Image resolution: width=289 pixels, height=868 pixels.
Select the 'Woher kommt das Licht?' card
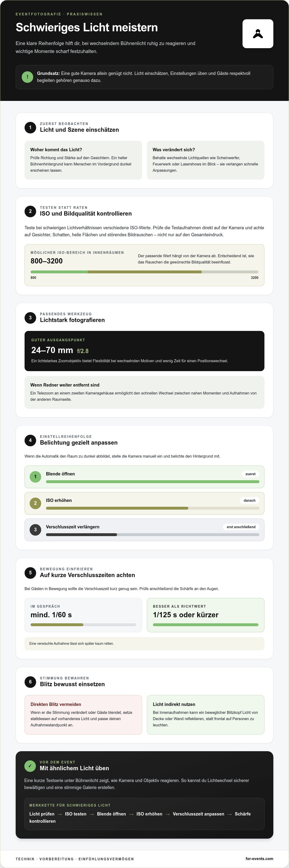pos(83,160)
